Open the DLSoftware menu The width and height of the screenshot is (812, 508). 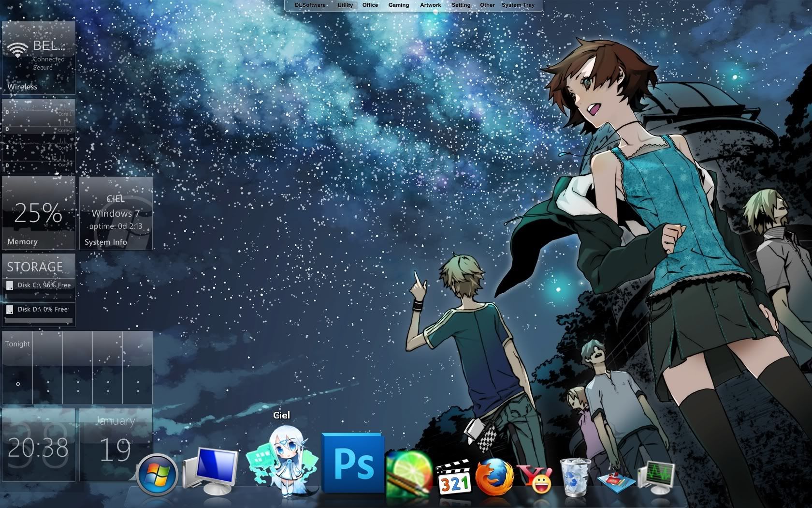[310, 5]
